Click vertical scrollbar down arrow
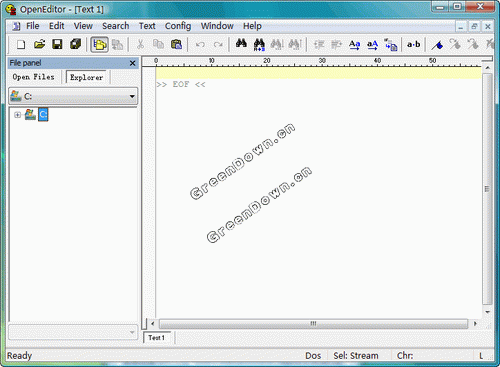This screenshot has width=500, height=367. (x=487, y=312)
